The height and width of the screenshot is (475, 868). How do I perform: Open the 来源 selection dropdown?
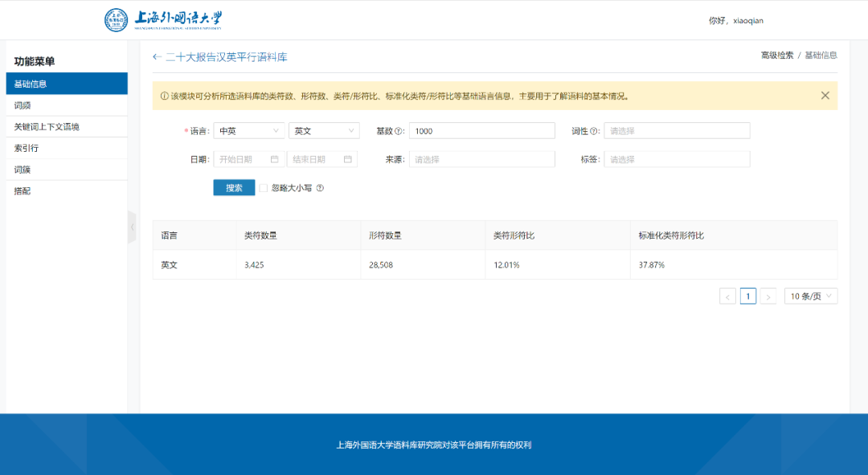pos(482,159)
